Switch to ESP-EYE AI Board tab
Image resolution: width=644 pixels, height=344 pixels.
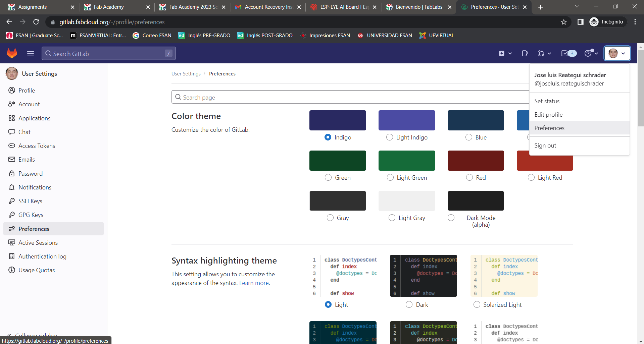(x=343, y=7)
